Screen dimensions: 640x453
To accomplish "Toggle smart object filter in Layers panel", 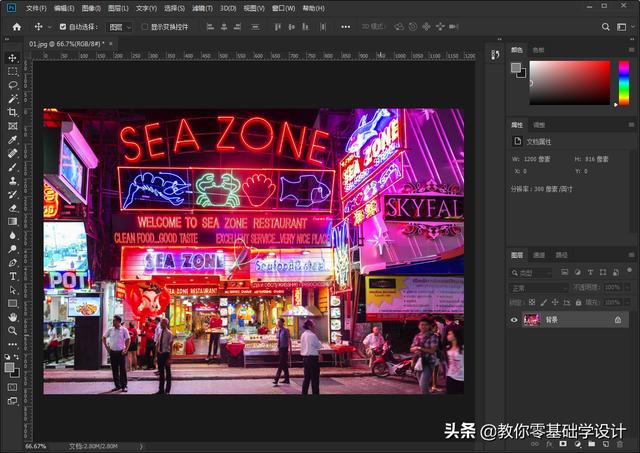I will pyautogui.click(x=616, y=272).
